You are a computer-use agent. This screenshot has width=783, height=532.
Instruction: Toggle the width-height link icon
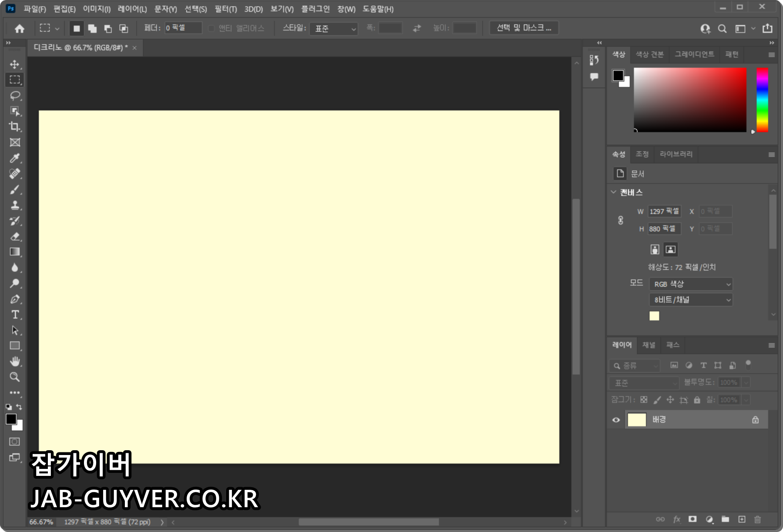621,220
